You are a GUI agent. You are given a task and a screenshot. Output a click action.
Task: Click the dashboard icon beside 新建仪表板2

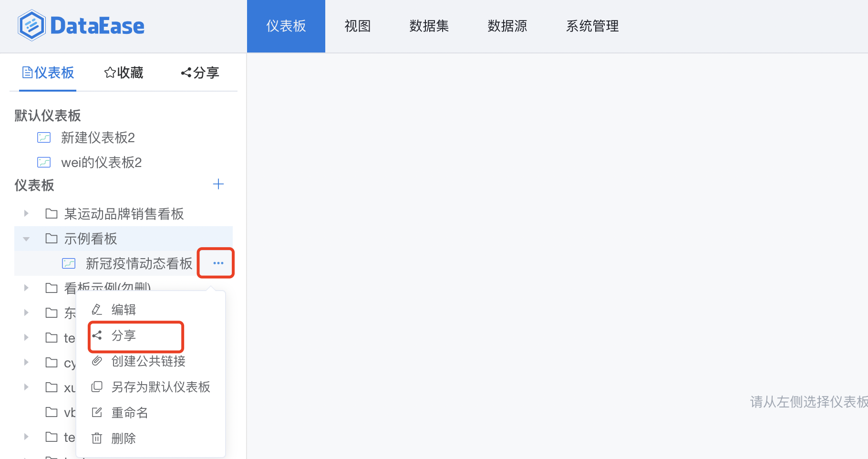coord(44,138)
